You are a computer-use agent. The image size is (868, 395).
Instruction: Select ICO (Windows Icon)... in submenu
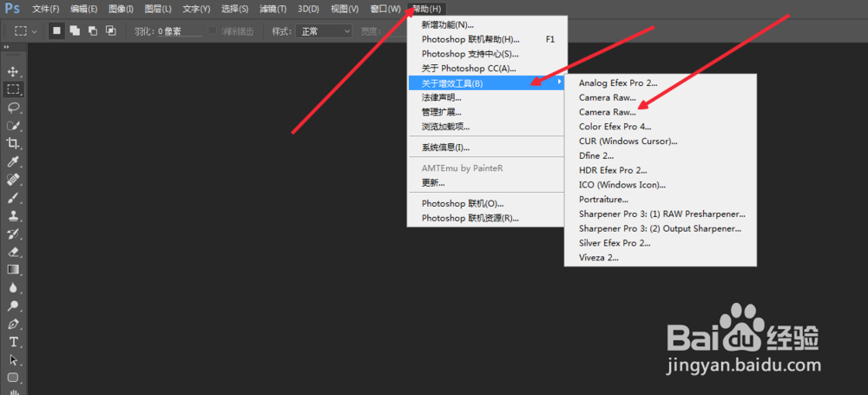[x=661, y=185]
